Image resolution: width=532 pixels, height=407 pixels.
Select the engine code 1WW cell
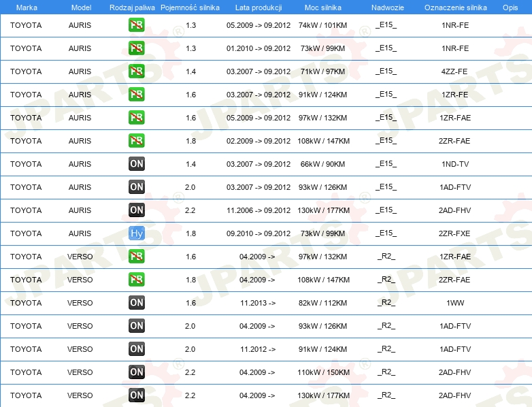point(455,303)
